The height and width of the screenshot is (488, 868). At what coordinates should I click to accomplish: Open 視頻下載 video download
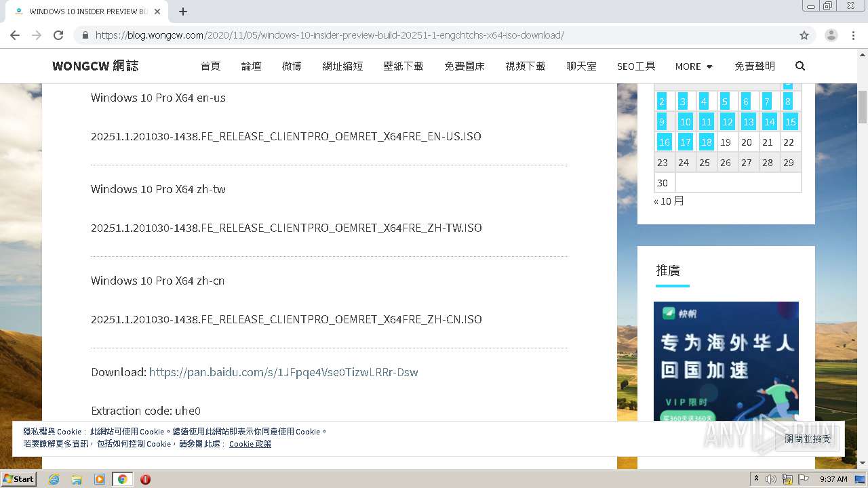point(526,66)
